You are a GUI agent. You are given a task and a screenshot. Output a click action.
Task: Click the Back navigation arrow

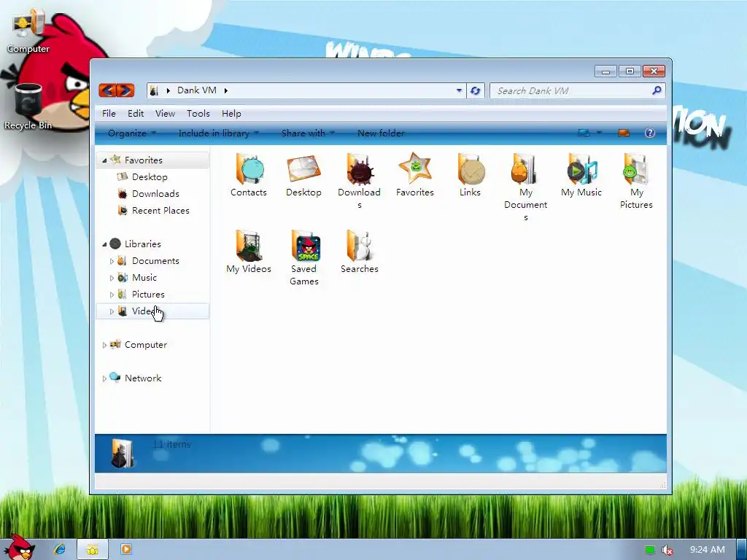(x=108, y=90)
